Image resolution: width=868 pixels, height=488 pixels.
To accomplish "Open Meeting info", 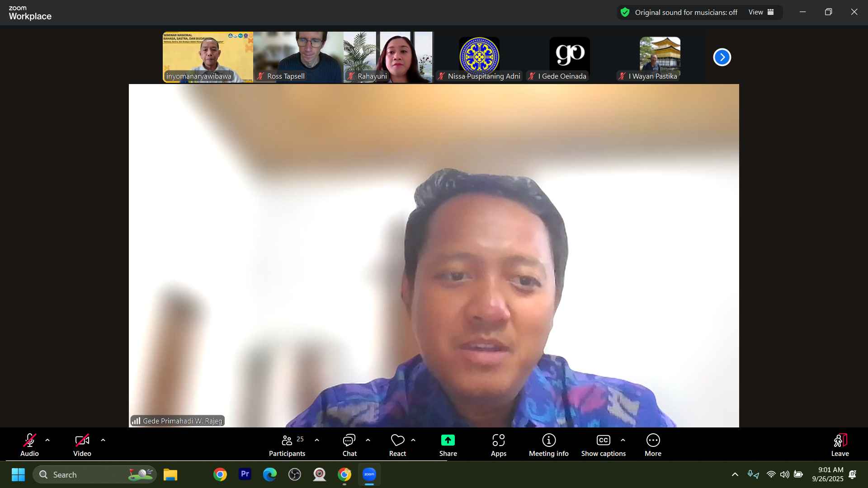I will [x=548, y=445].
